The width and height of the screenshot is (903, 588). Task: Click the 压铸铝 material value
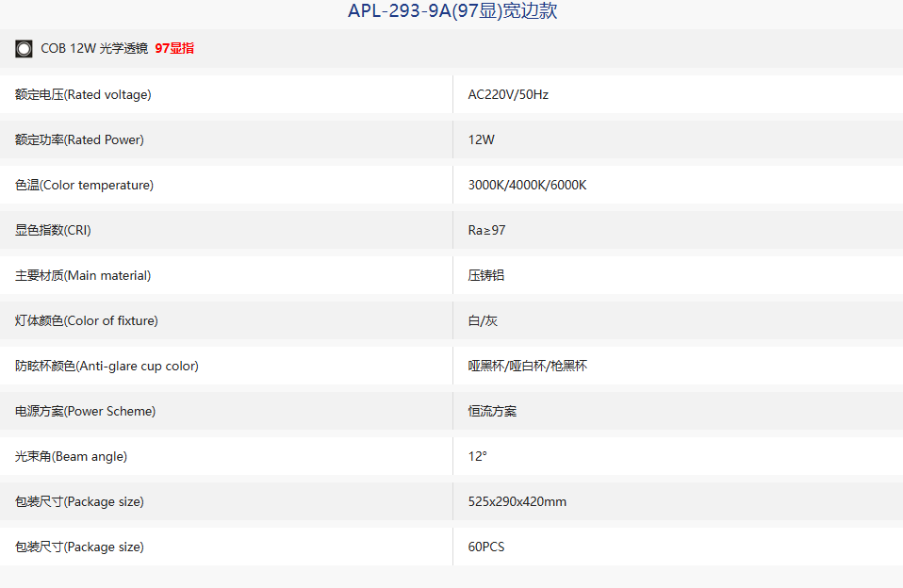click(486, 275)
